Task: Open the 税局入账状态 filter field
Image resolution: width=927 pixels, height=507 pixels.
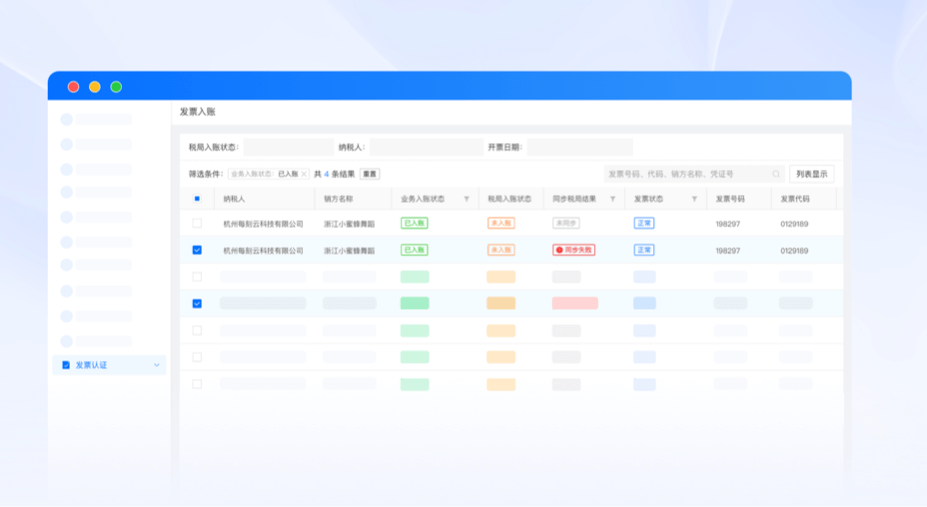Action: [x=288, y=147]
